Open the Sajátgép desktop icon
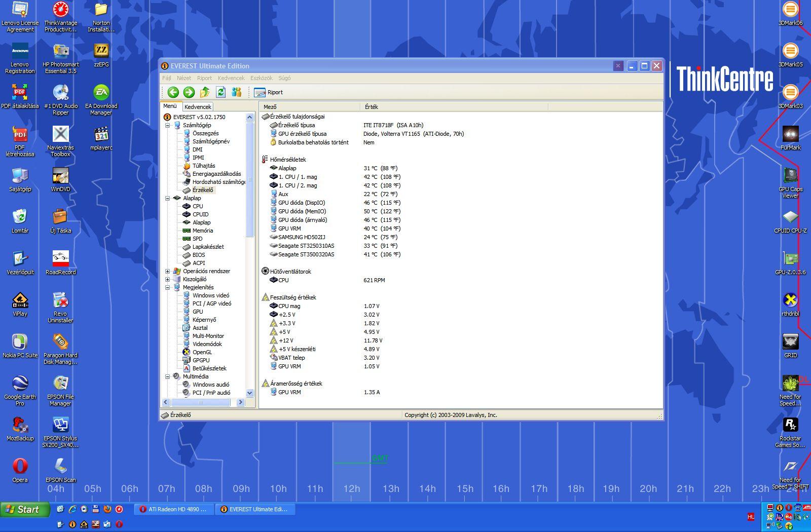 (20, 179)
